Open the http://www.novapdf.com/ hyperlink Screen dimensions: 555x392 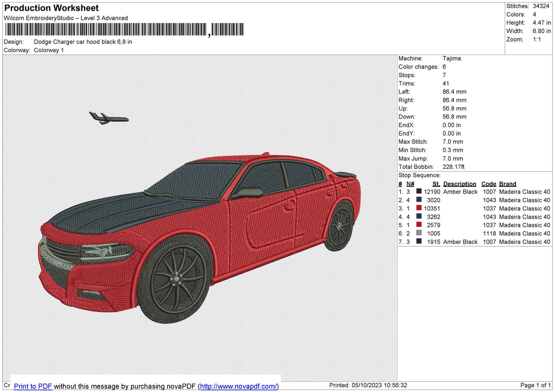tap(238, 386)
